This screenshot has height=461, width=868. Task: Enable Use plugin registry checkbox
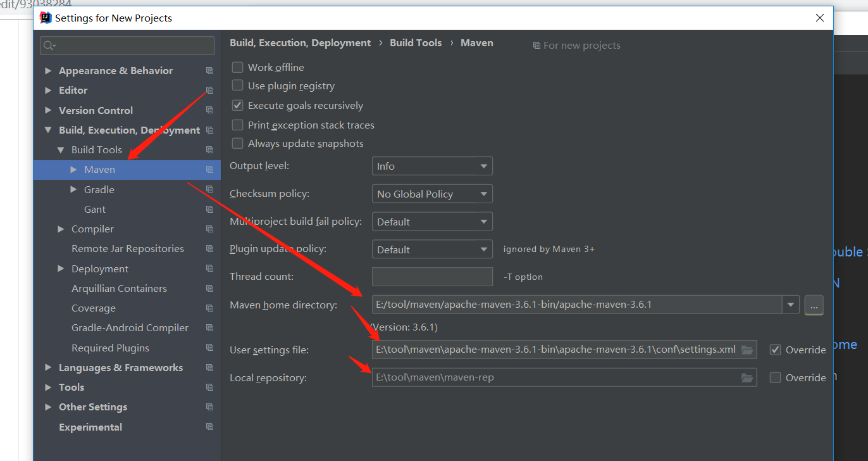coord(237,85)
